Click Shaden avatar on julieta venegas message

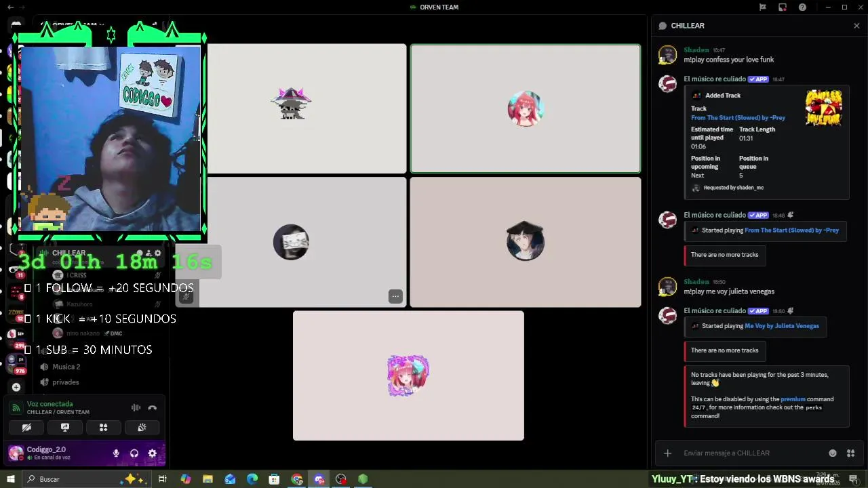pyautogui.click(x=668, y=287)
